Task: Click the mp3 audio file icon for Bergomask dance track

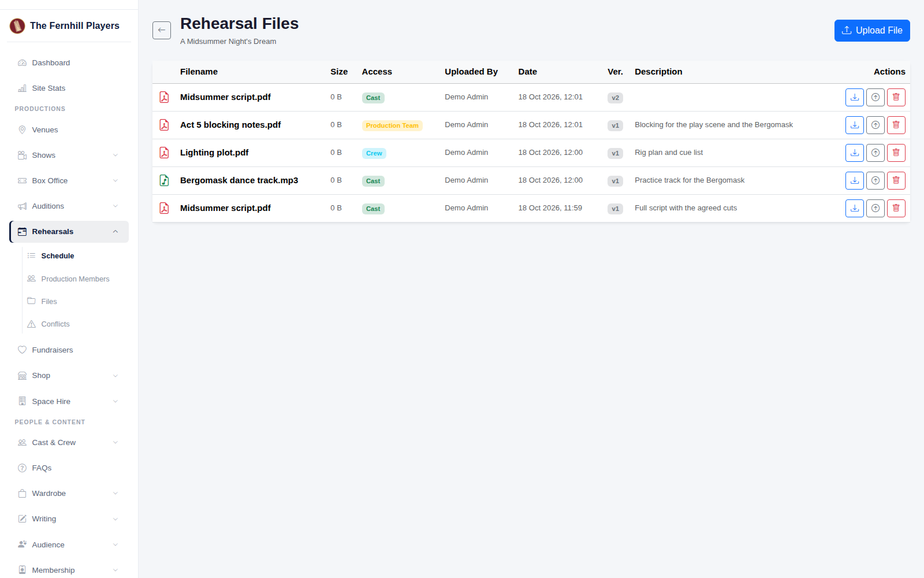Action: (x=164, y=180)
